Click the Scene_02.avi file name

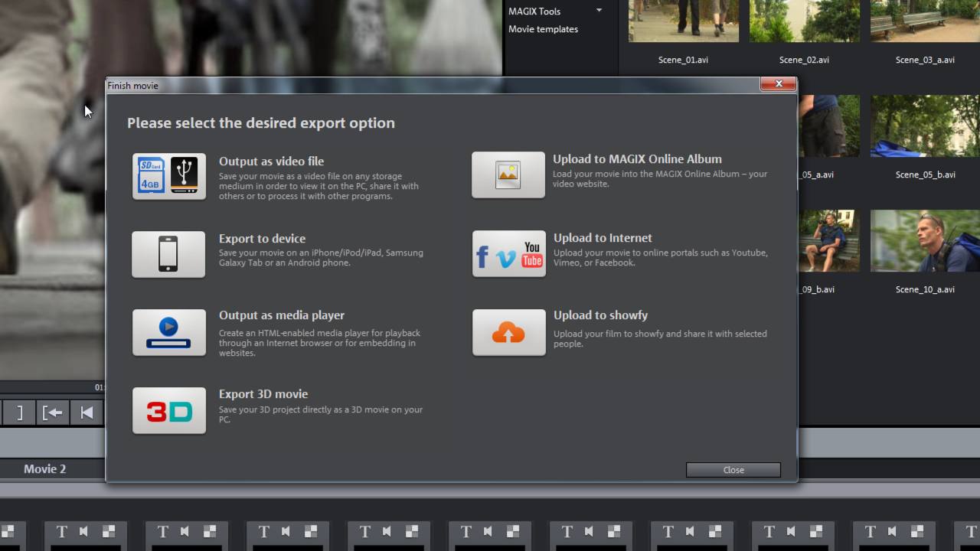click(x=804, y=60)
